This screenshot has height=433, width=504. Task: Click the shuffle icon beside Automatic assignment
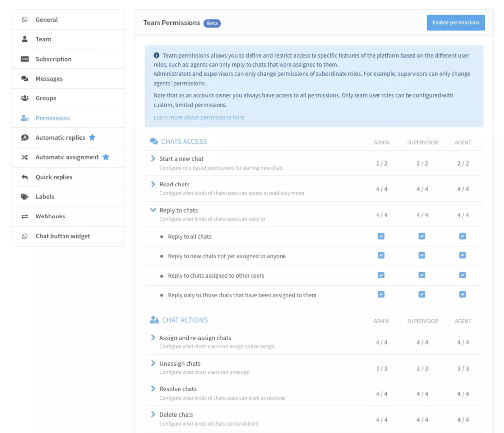pos(25,157)
